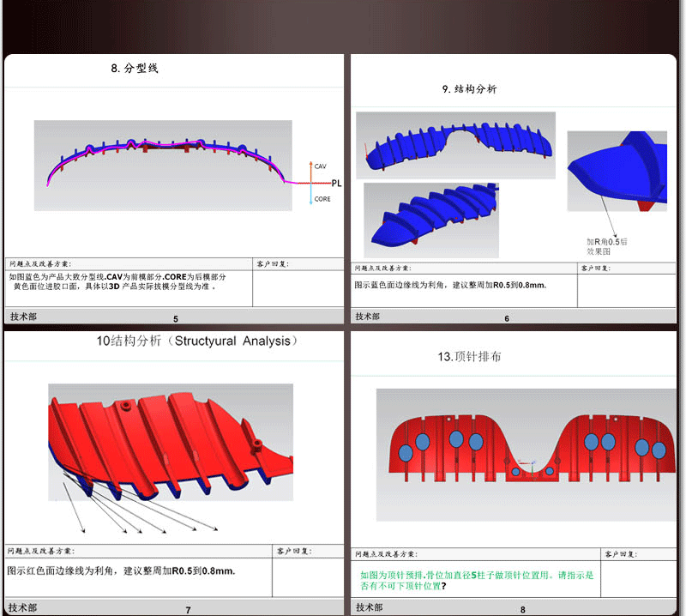Click the '技术部' footer on slide 8
The width and height of the screenshot is (686, 616).
(x=369, y=607)
